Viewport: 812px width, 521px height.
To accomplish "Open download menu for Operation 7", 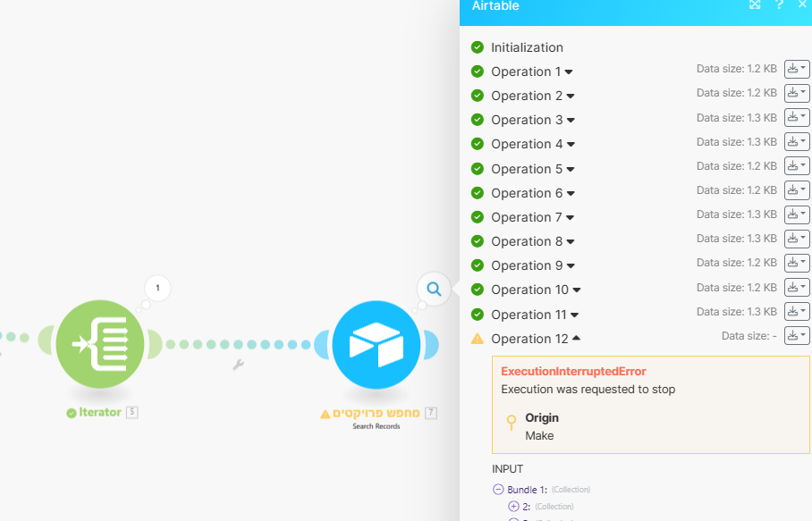I will pyautogui.click(x=797, y=214).
